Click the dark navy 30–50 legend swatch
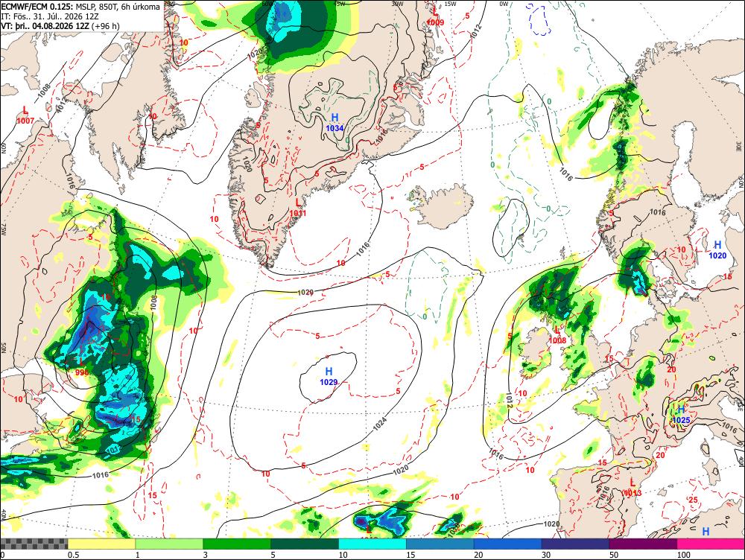The width and height of the screenshot is (745, 560). click(575, 544)
